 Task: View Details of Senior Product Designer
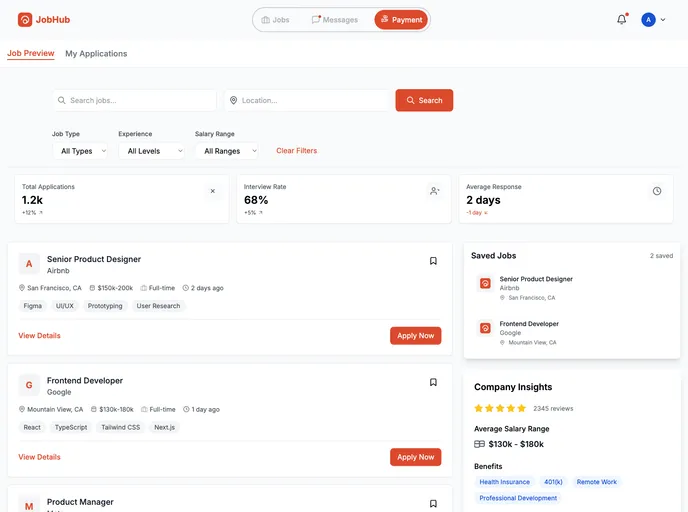39,336
